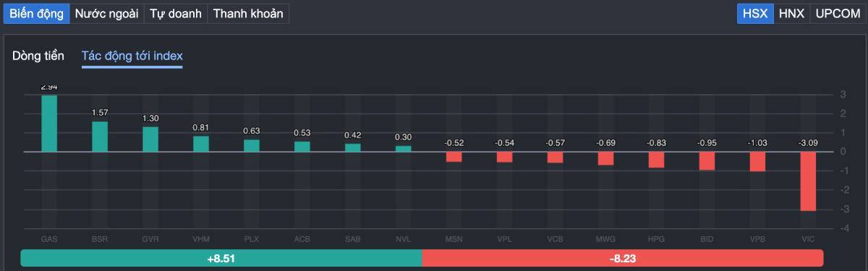Image resolution: width=868 pixels, height=271 pixels.
Task: Click the GAS ticker label
Action: pyautogui.click(x=49, y=238)
